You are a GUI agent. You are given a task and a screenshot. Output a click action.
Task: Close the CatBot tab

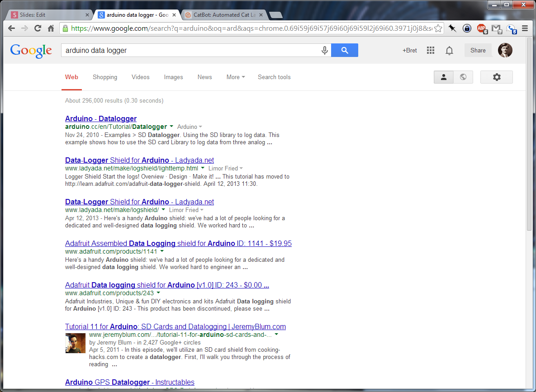261,15
